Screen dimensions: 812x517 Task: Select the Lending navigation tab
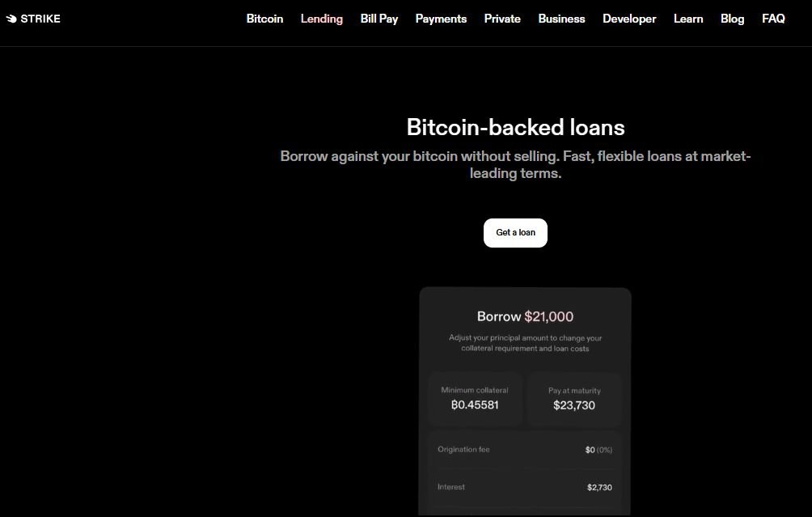tap(322, 19)
